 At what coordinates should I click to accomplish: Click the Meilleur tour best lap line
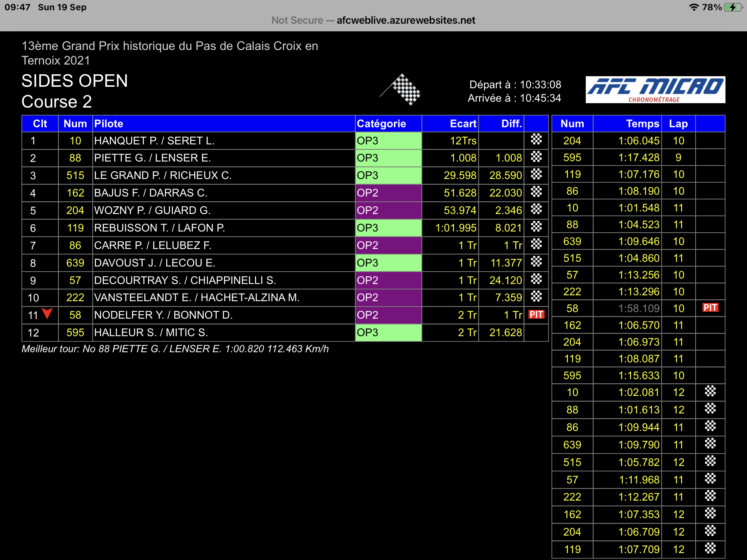click(x=175, y=349)
